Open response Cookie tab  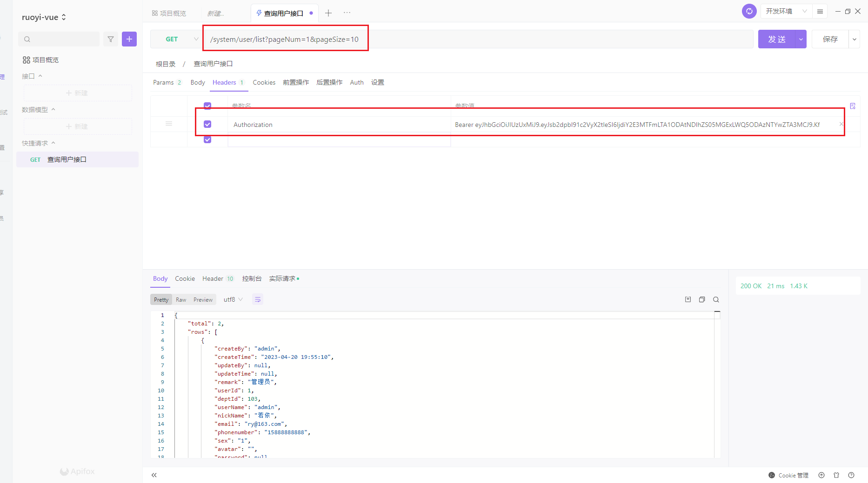185,278
